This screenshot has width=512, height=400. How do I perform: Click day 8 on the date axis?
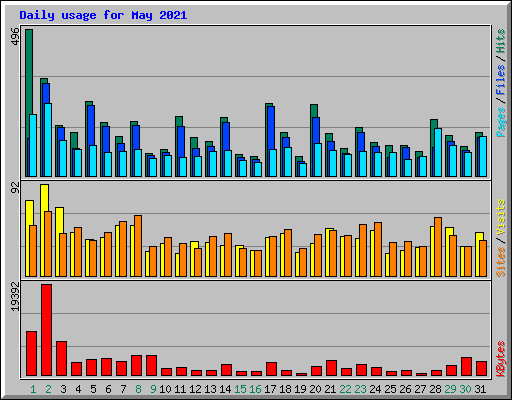click(138, 389)
